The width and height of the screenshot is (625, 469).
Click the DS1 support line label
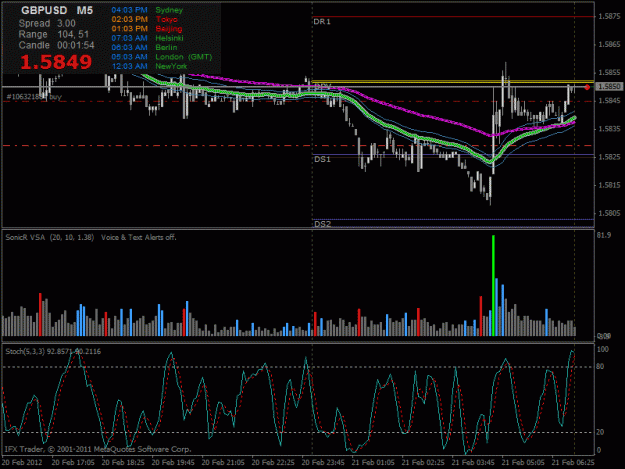click(322, 159)
